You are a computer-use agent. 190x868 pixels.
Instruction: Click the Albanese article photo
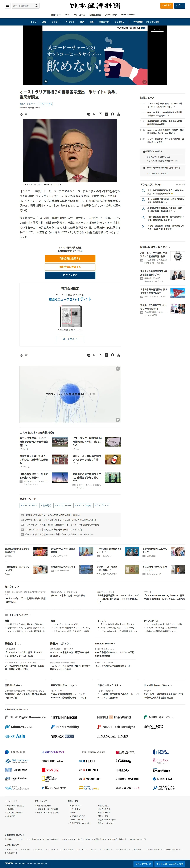70,150
